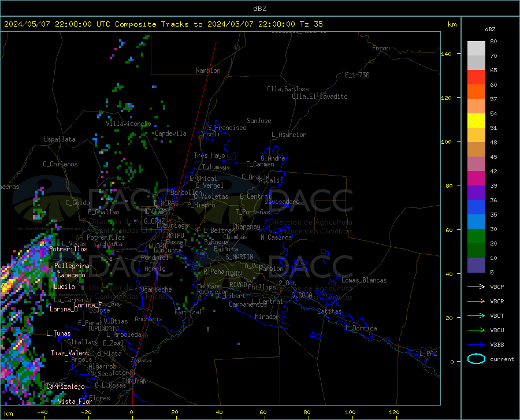Click the 'Mirador' label
Image resolution: width=520 pixels, height=420 pixels.
point(268,317)
